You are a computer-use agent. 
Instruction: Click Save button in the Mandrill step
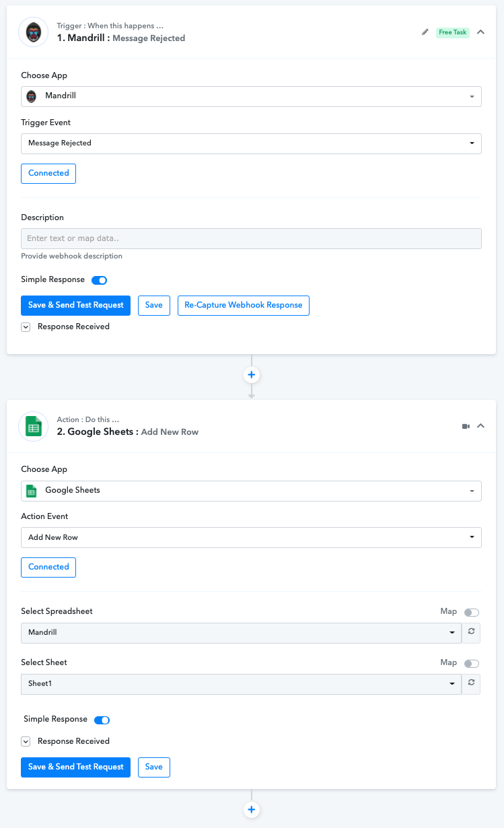[x=154, y=305]
